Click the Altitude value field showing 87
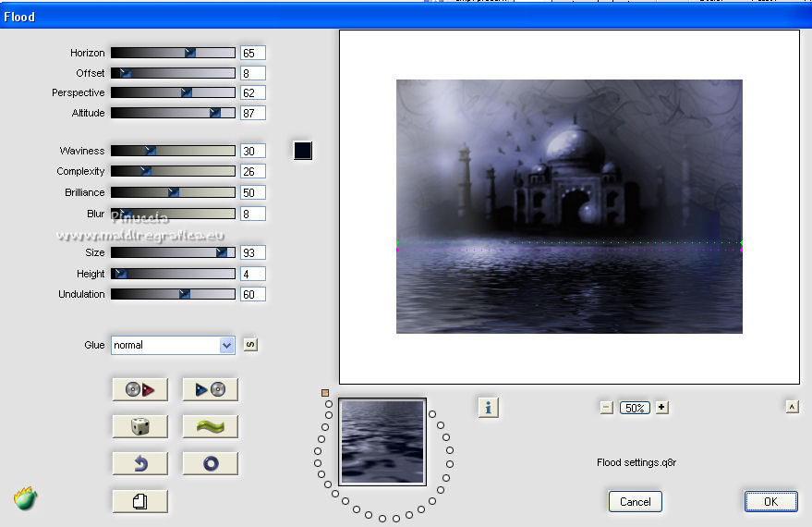The width and height of the screenshot is (812, 527). [253, 113]
